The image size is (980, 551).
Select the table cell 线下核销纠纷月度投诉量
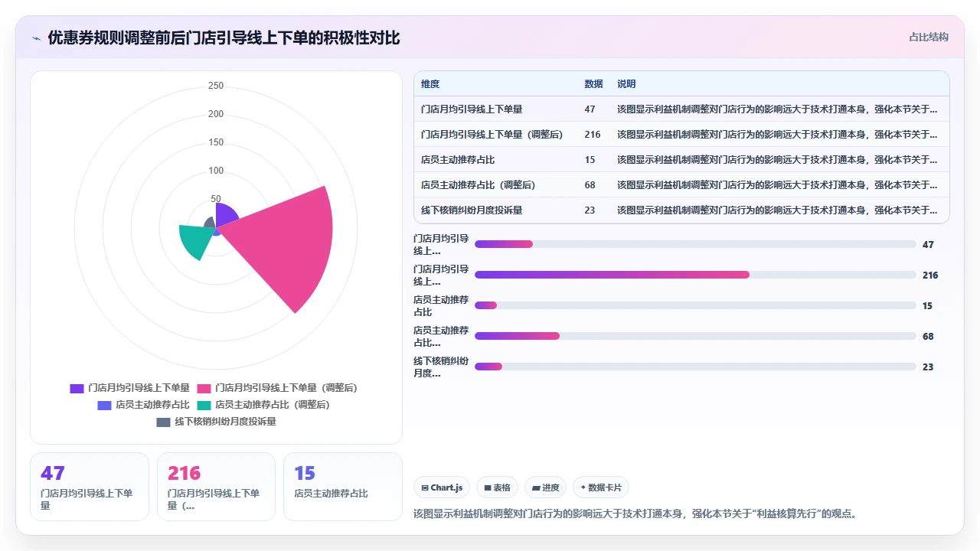(472, 210)
